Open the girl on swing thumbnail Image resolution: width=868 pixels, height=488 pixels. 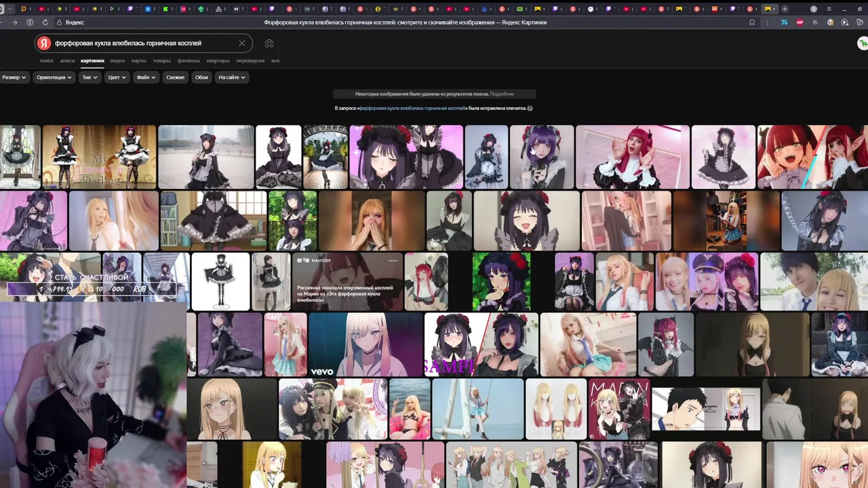tap(477, 409)
